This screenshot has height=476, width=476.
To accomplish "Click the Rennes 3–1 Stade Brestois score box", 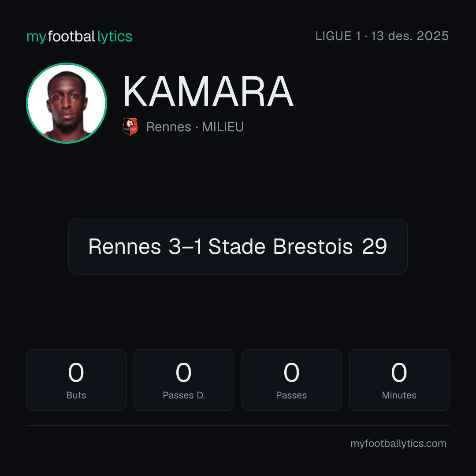I will click(x=238, y=246).
